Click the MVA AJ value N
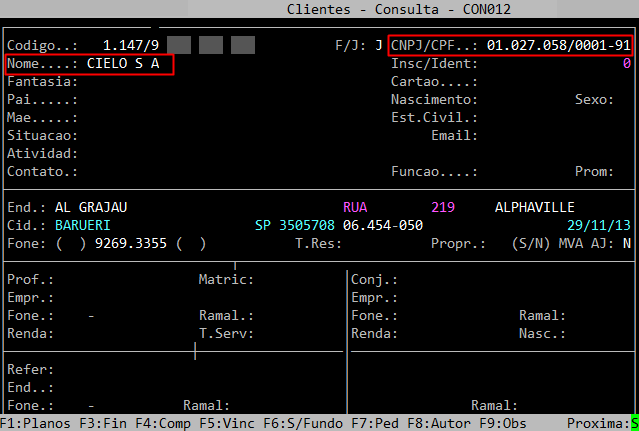 click(x=626, y=243)
